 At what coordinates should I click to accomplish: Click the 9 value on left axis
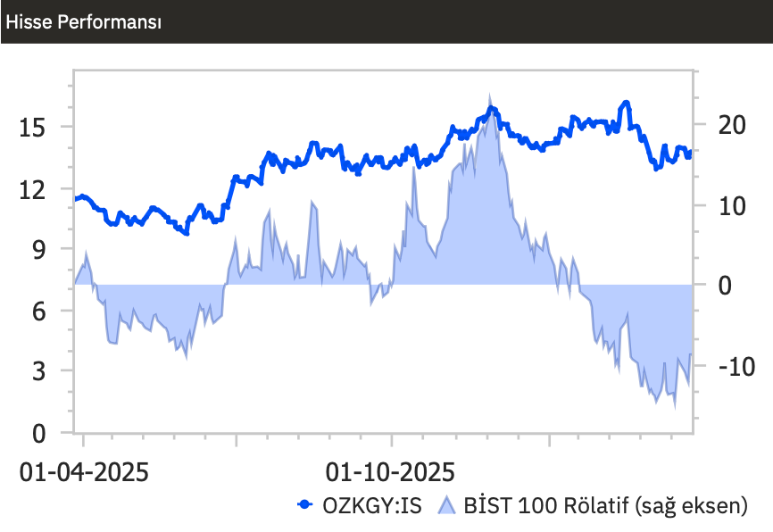coord(39,250)
